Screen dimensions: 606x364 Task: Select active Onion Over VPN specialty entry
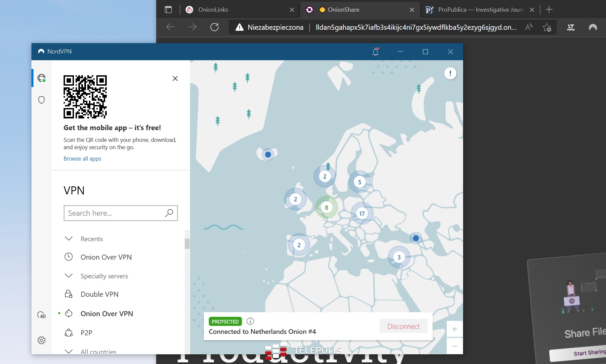tap(107, 313)
